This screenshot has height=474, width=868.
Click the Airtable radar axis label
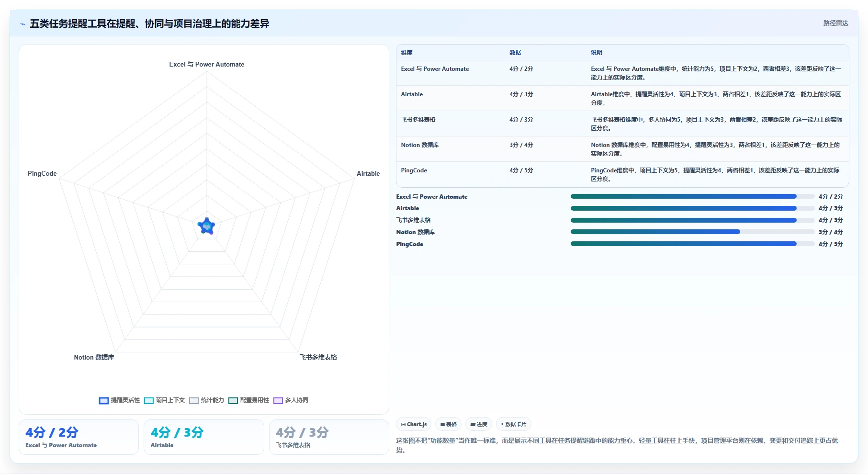pos(368,173)
